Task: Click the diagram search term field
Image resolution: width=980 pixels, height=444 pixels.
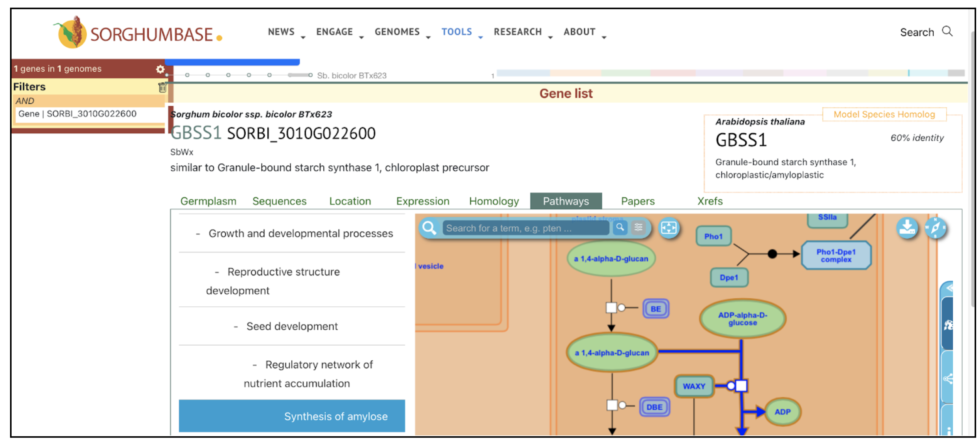Action: pos(525,228)
